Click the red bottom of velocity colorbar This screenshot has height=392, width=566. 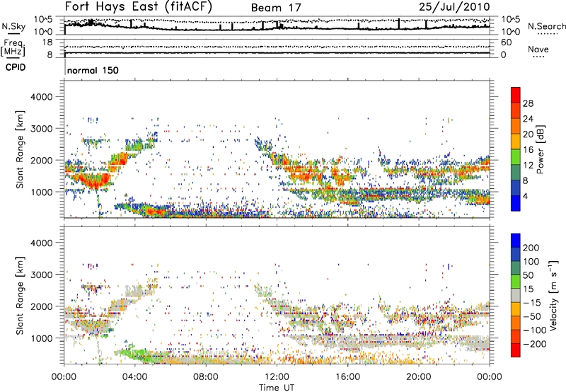(x=516, y=350)
